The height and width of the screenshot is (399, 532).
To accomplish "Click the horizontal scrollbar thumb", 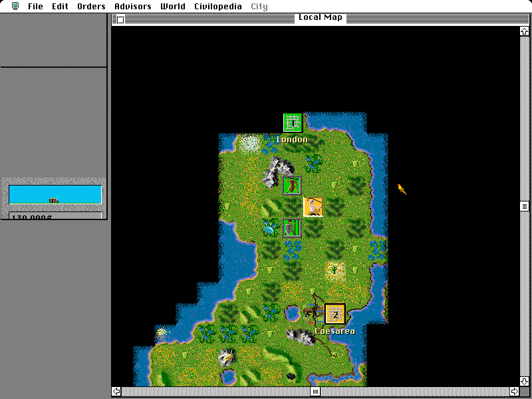I will (x=315, y=391).
